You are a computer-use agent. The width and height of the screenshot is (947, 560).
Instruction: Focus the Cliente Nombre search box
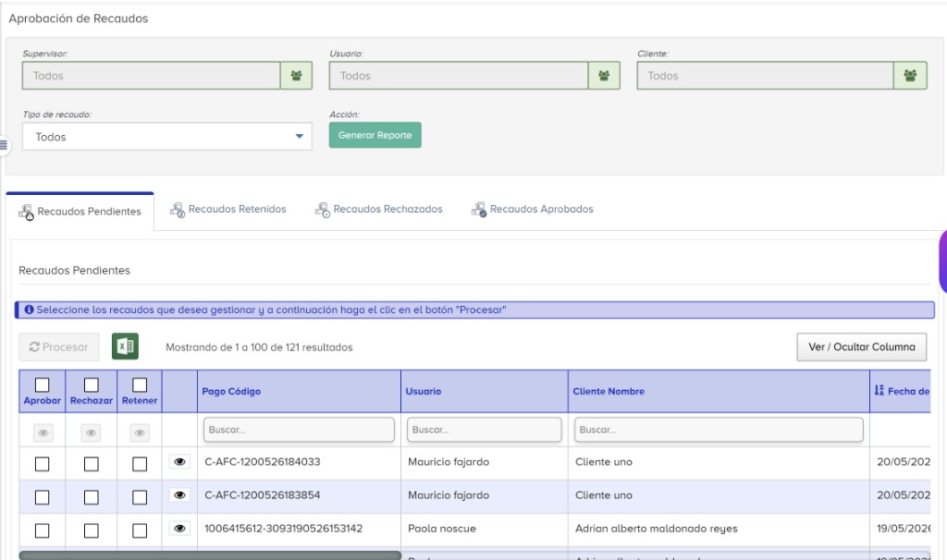pyautogui.click(x=719, y=430)
